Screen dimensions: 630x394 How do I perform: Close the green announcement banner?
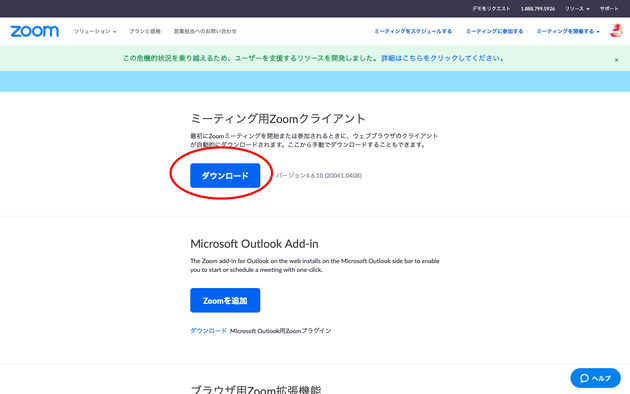pyautogui.click(x=616, y=60)
